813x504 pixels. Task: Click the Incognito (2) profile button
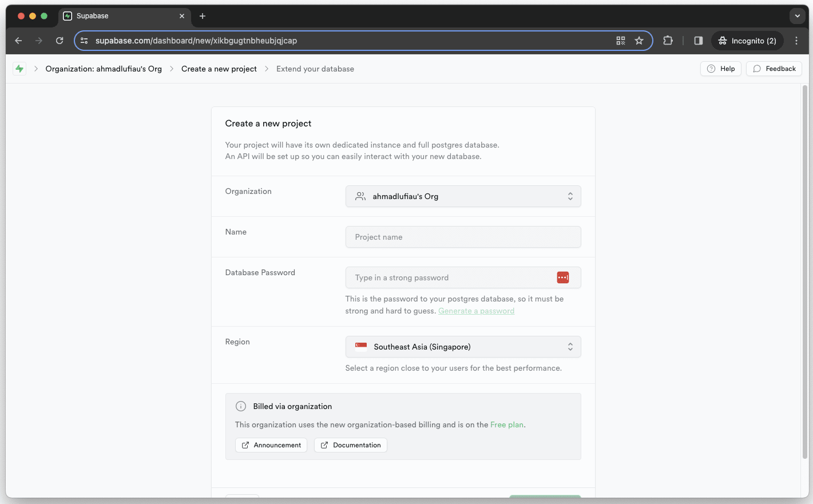[x=747, y=41]
